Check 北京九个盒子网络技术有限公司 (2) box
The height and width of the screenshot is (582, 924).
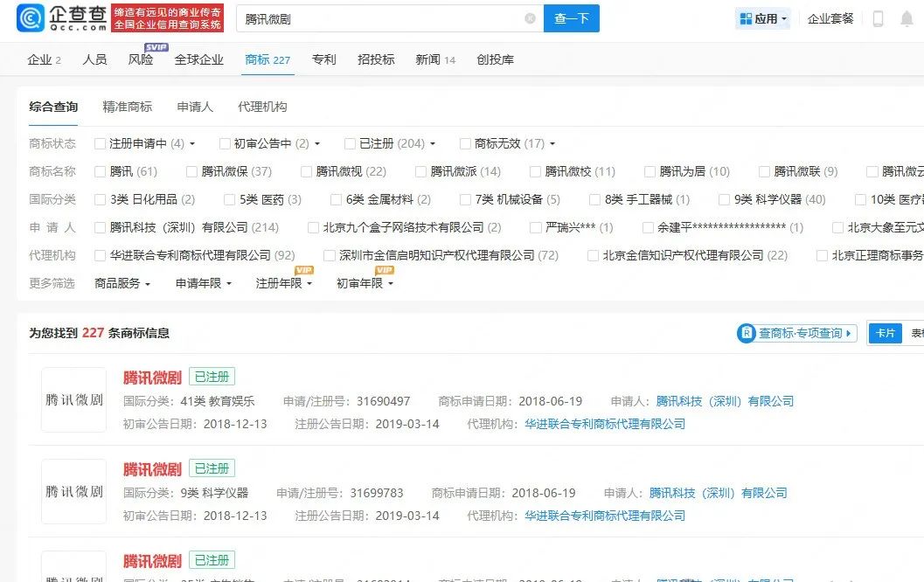(x=314, y=227)
